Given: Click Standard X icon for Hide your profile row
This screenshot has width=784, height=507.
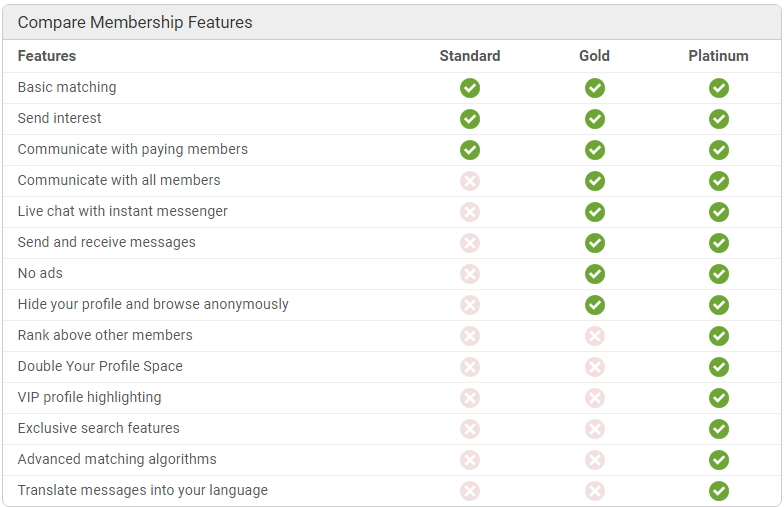Looking at the screenshot, I should tap(470, 305).
